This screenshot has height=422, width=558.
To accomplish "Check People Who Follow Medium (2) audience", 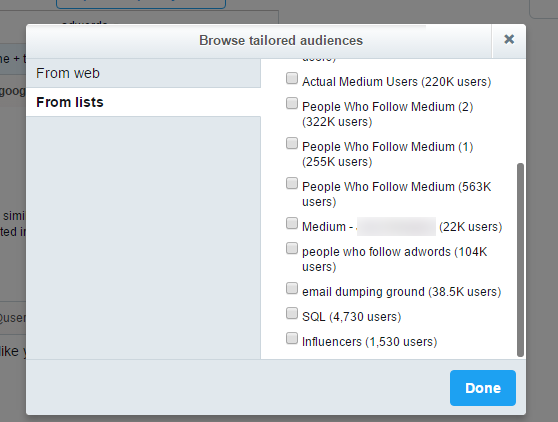I will tap(292, 103).
